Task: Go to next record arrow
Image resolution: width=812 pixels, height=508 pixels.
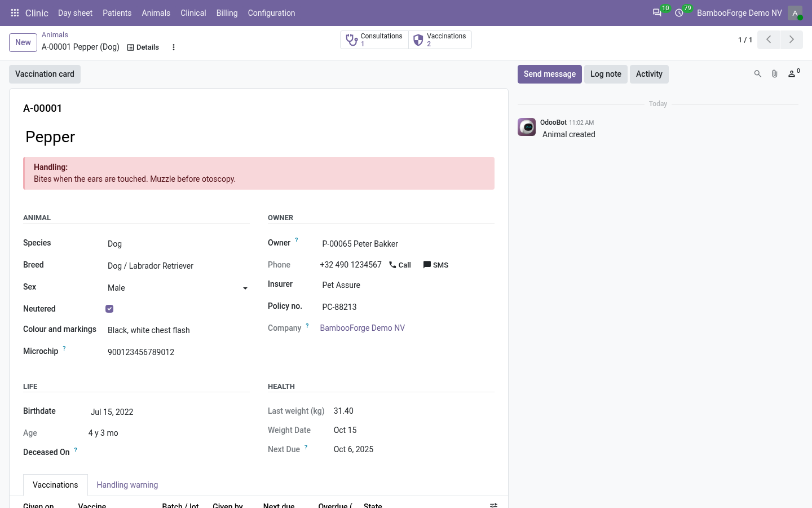Action: point(791,40)
